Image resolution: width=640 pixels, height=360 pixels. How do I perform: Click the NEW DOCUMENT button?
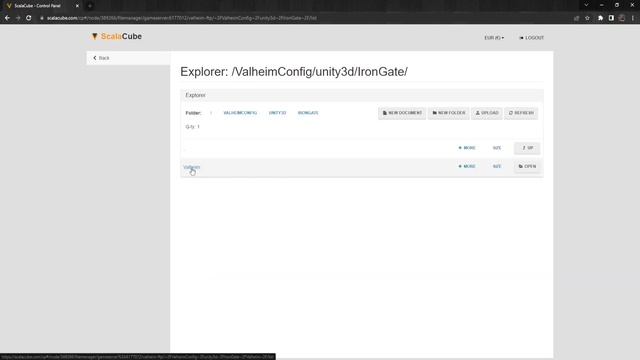(402, 113)
